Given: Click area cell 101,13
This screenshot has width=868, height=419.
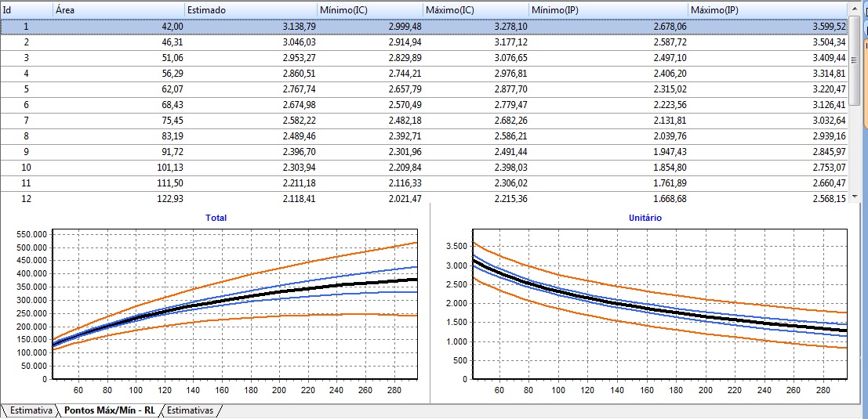Looking at the screenshot, I should click(170, 168).
